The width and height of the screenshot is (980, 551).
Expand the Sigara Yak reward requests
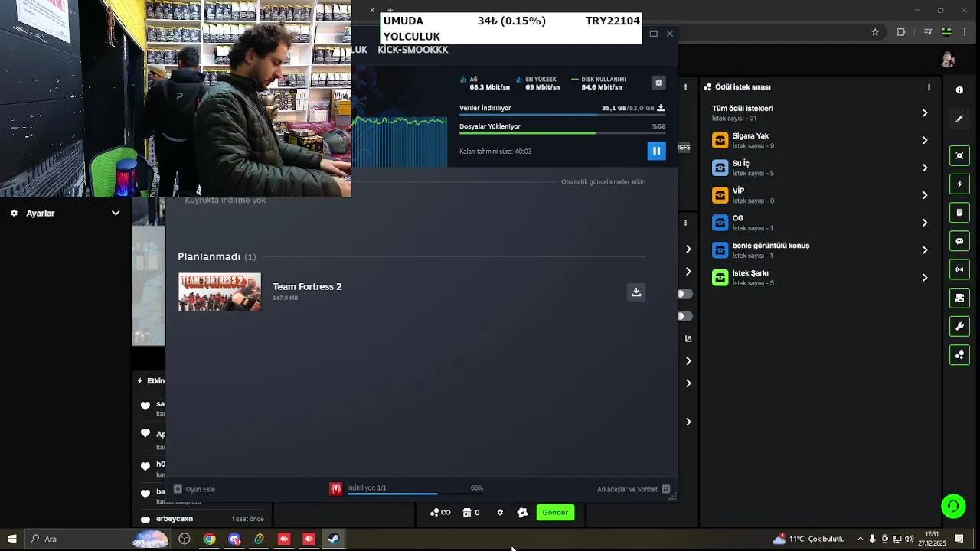pos(925,140)
